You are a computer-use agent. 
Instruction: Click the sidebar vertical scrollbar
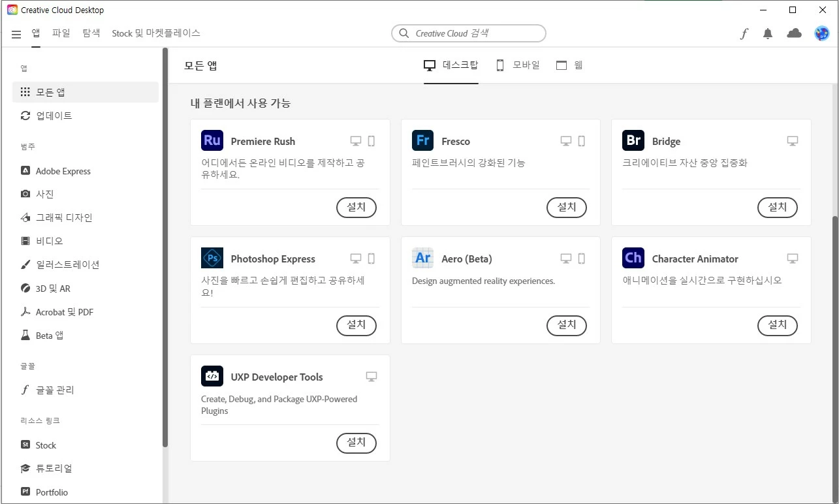click(165, 247)
